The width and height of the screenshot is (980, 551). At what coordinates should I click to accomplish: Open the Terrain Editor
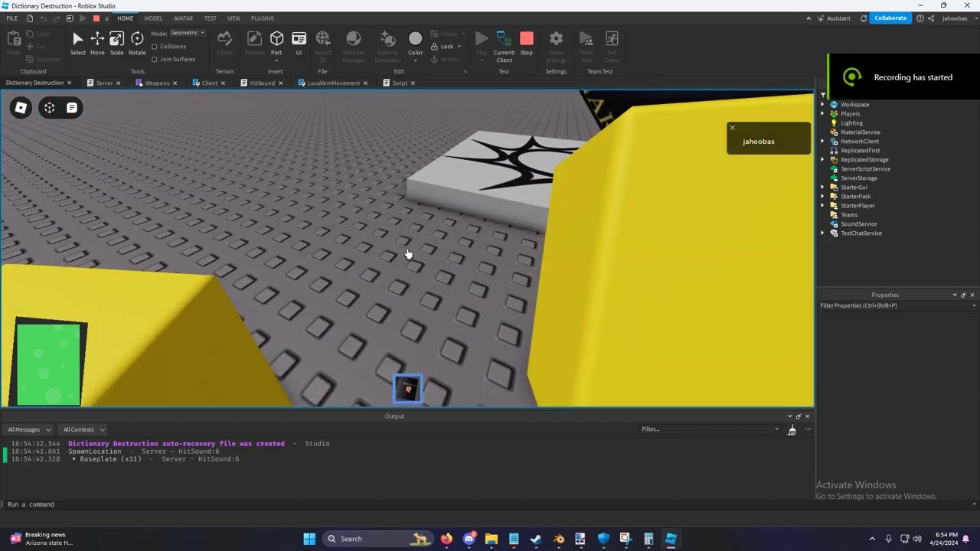[224, 43]
